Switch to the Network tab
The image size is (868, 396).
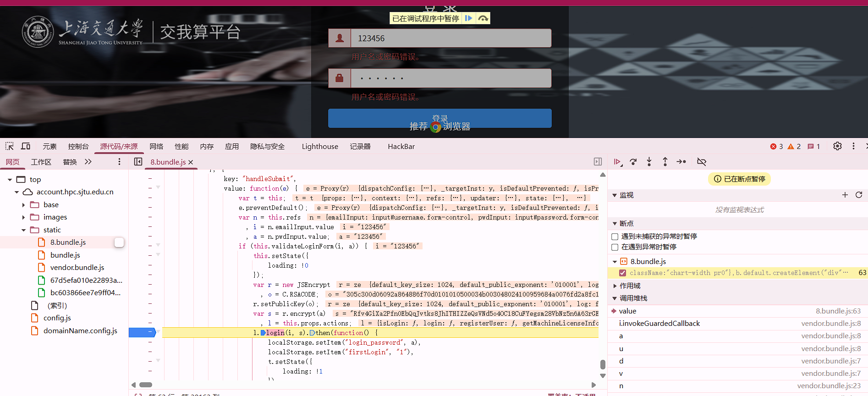pos(156,147)
